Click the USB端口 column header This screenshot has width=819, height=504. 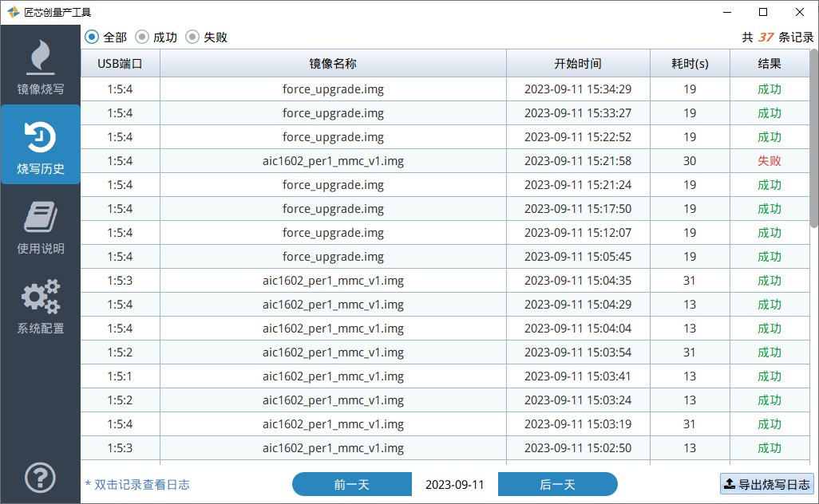[121, 64]
